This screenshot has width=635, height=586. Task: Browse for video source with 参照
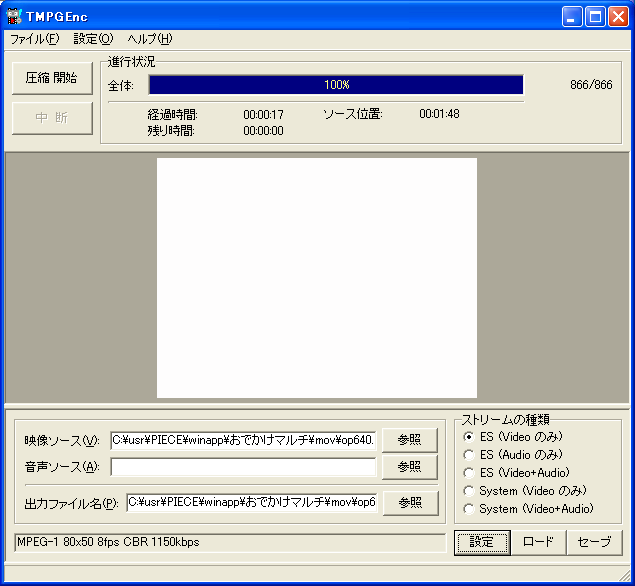click(x=410, y=440)
